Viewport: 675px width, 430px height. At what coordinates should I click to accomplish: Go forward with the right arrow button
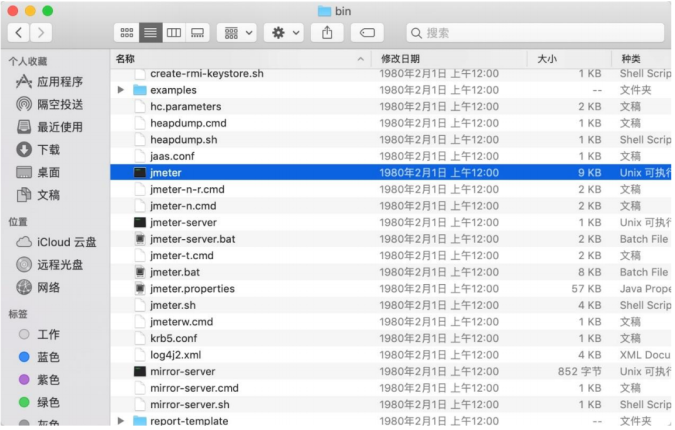coord(41,33)
